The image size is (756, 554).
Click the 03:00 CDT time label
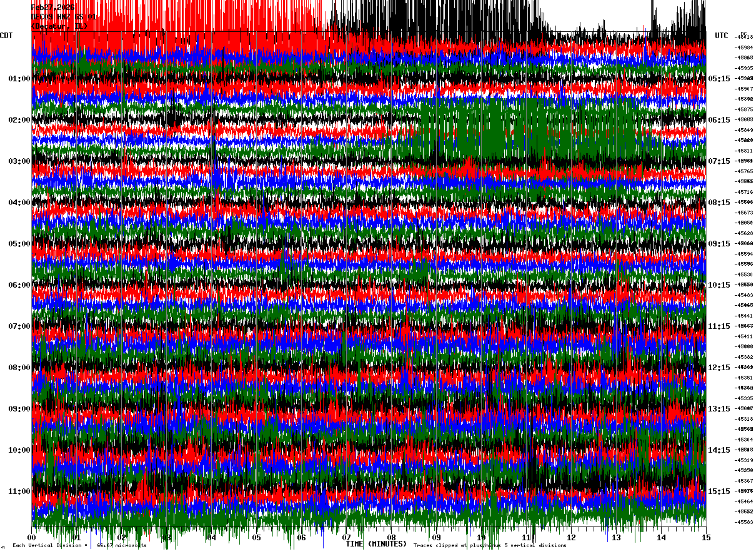pos(19,161)
